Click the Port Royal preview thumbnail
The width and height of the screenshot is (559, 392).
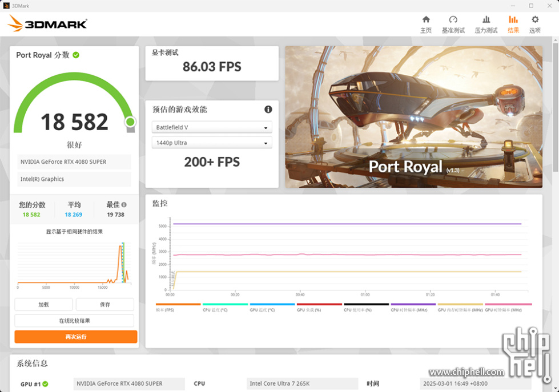coord(413,117)
